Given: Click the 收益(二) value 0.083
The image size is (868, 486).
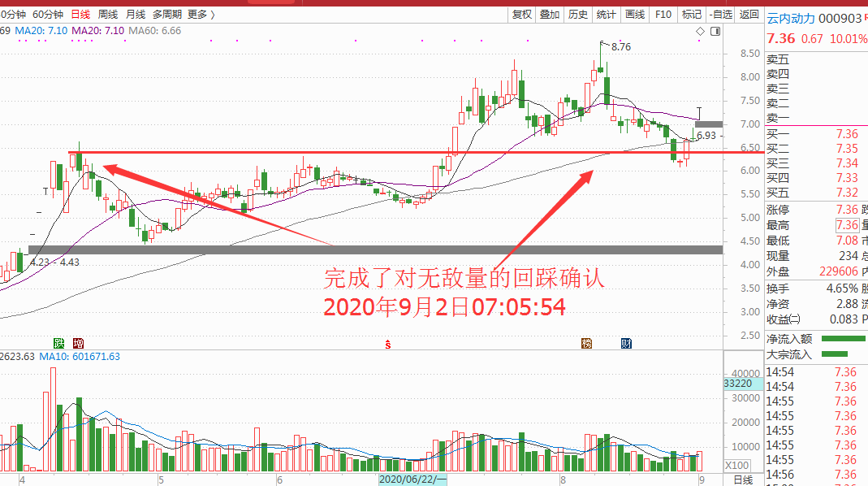Looking at the screenshot, I should (844, 319).
